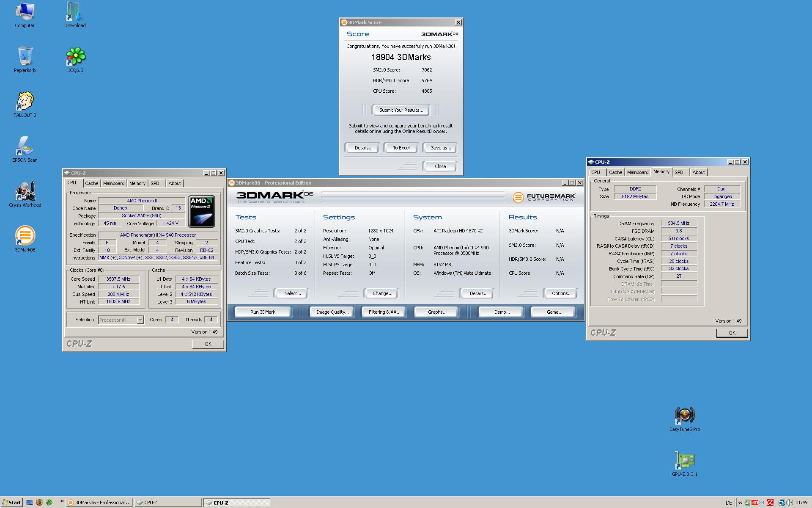812x508 pixels.
Task: Click the 3DMark Score window title icon
Action: tap(344, 22)
